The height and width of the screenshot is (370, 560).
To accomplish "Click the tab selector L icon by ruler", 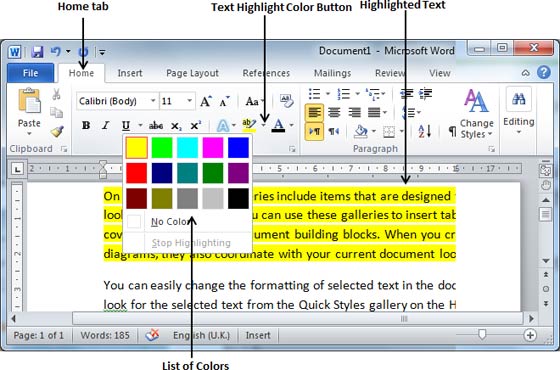I will click(17, 169).
